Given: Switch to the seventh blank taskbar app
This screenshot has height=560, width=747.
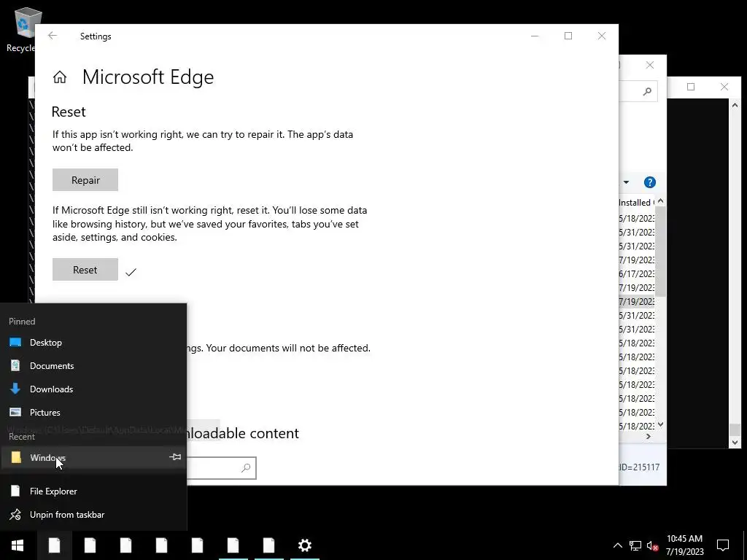Looking at the screenshot, I should click(268, 545).
